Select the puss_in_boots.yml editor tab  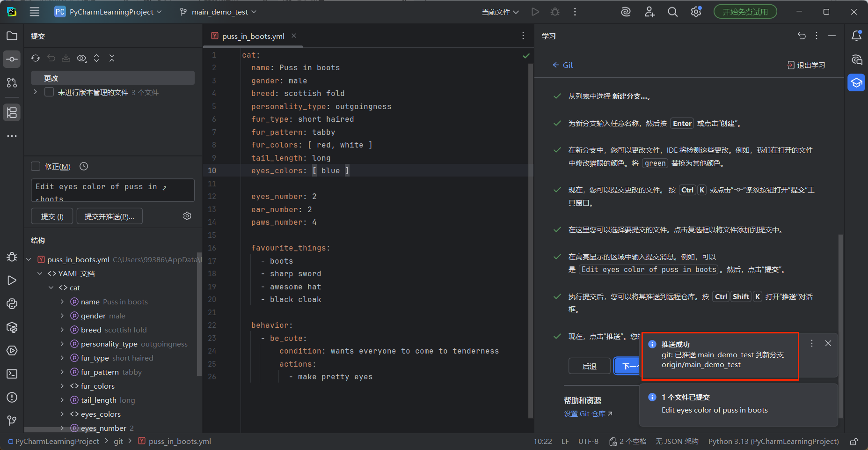click(253, 36)
